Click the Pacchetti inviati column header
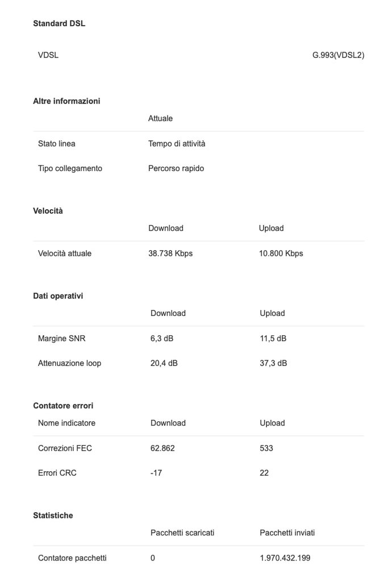The width and height of the screenshot is (392, 582). 287,533
